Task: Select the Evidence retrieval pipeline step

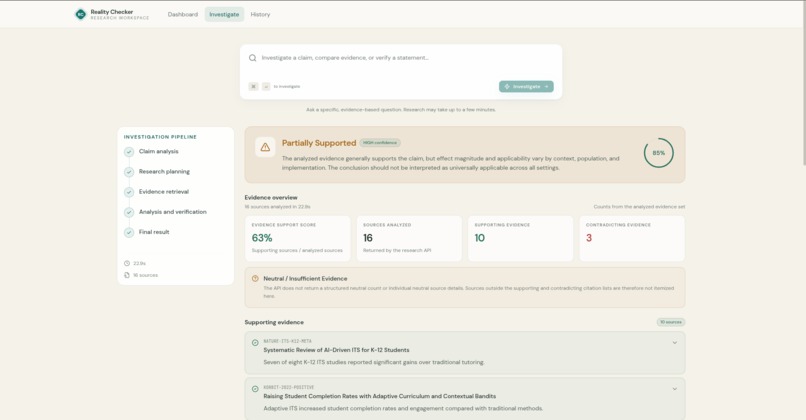Action: (163, 192)
